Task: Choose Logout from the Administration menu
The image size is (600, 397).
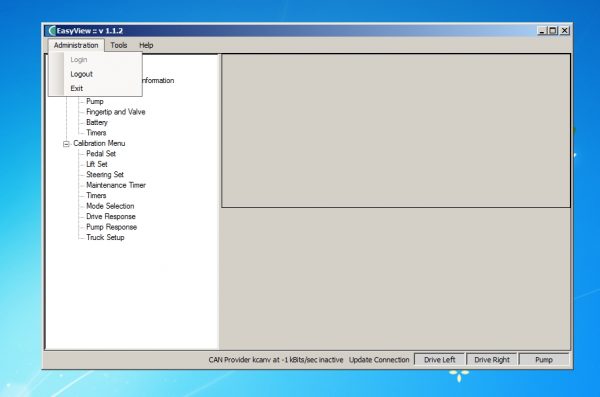Action: pyautogui.click(x=82, y=74)
